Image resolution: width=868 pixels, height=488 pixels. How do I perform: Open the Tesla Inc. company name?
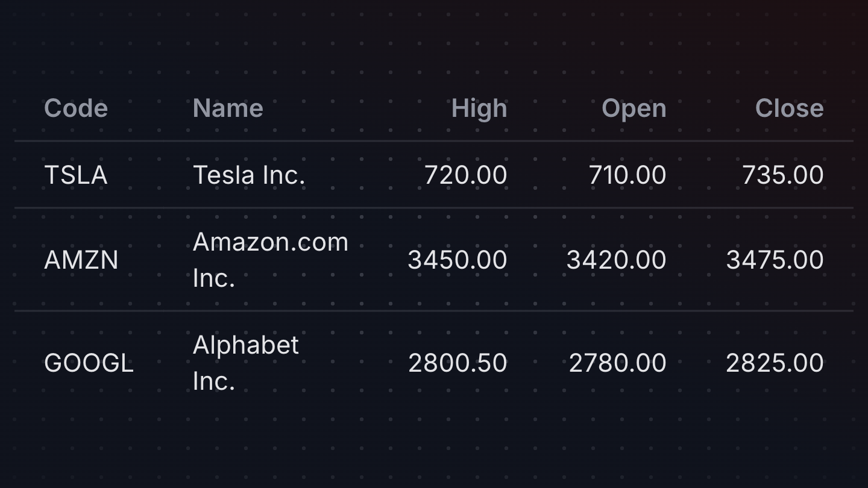tap(249, 175)
